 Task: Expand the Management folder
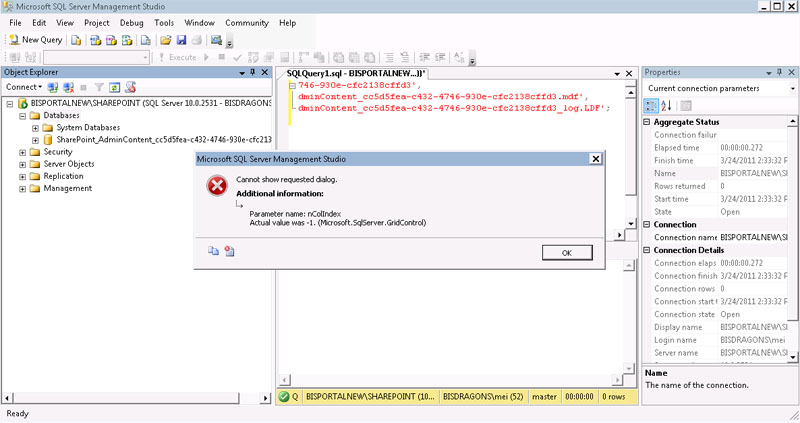click(x=22, y=189)
